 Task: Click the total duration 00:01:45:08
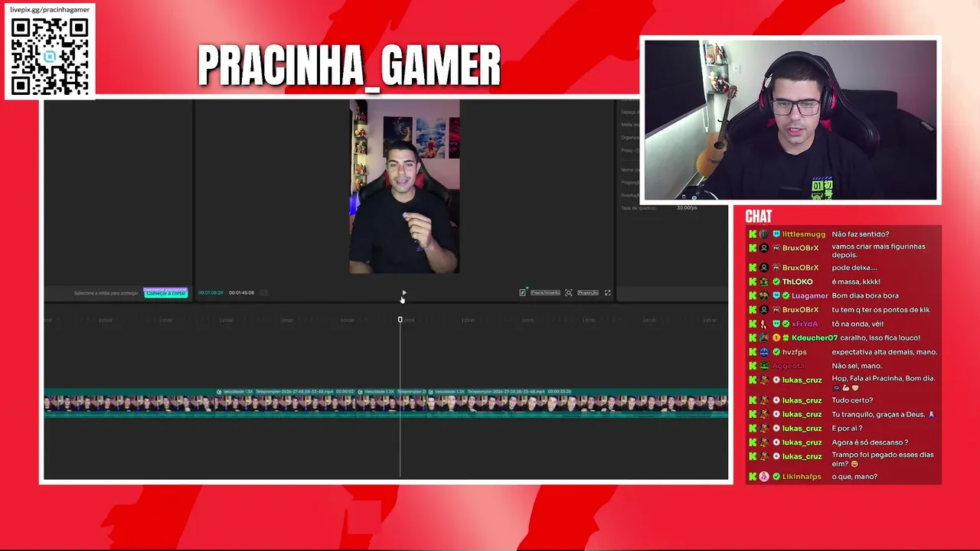coord(241,292)
